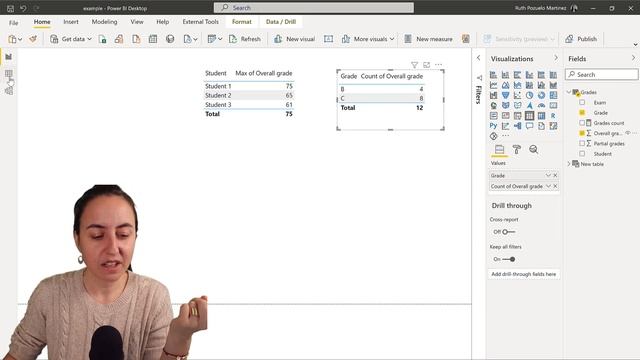Toggle the Keep all filters switch

[509, 259]
